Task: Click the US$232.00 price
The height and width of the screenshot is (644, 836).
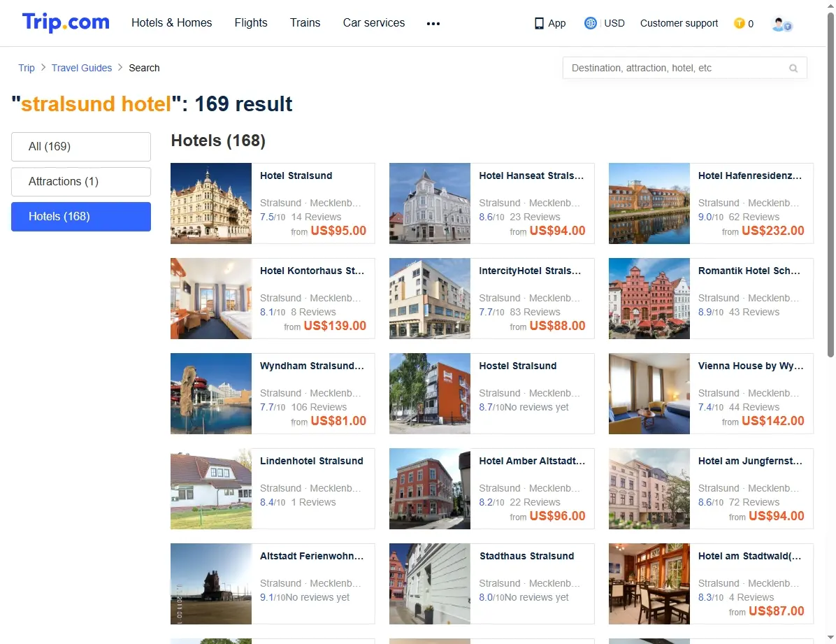Action: click(x=773, y=231)
